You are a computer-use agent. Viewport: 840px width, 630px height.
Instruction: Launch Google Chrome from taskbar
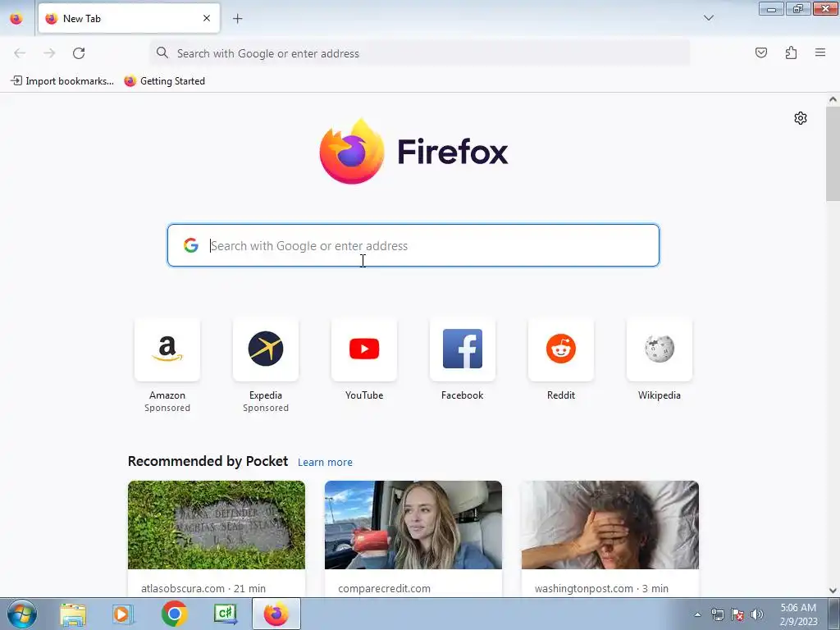click(174, 614)
